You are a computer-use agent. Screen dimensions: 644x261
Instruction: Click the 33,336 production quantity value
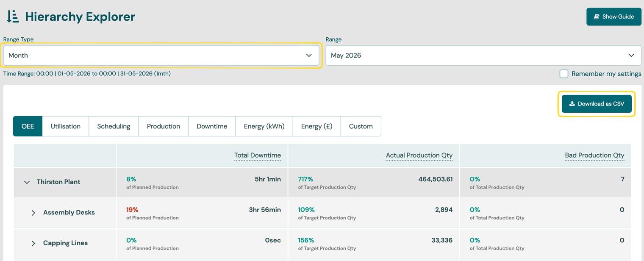click(x=442, y=240)
